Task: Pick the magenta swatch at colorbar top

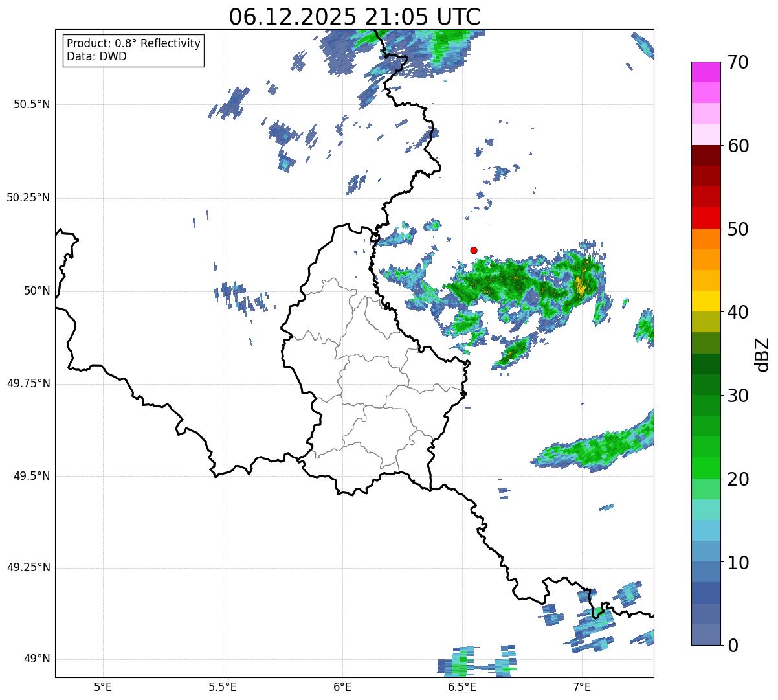Action: click(706, 72)
